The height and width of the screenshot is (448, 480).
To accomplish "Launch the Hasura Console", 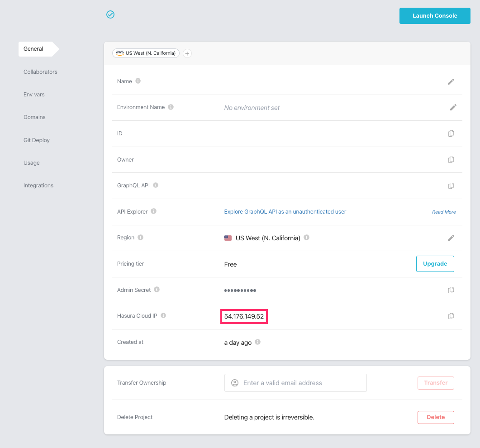I will pyautogui.click(x=434, y=15).
